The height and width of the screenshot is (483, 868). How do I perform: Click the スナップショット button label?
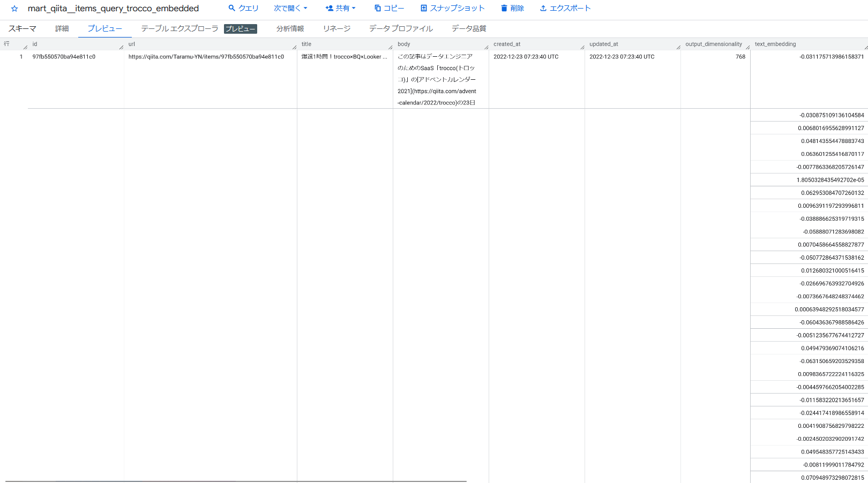coord(457,8)
